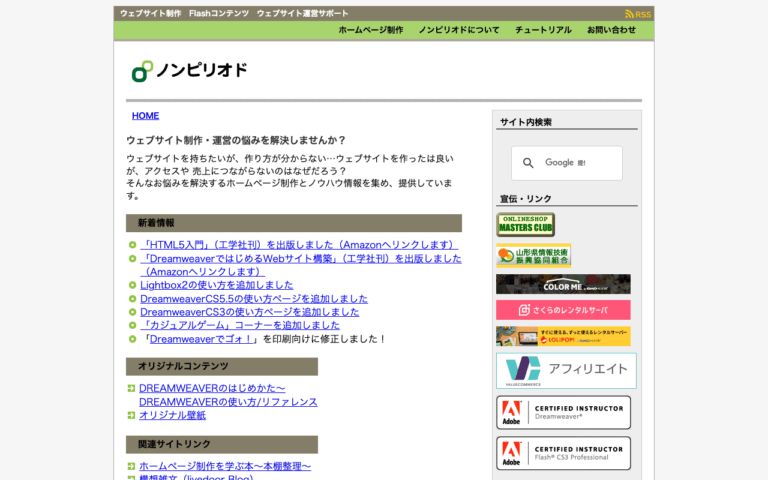This screenshot has width=768, height=480.
Task: Open the チュートリアル menu item
Action: click(x=543, y=30)
